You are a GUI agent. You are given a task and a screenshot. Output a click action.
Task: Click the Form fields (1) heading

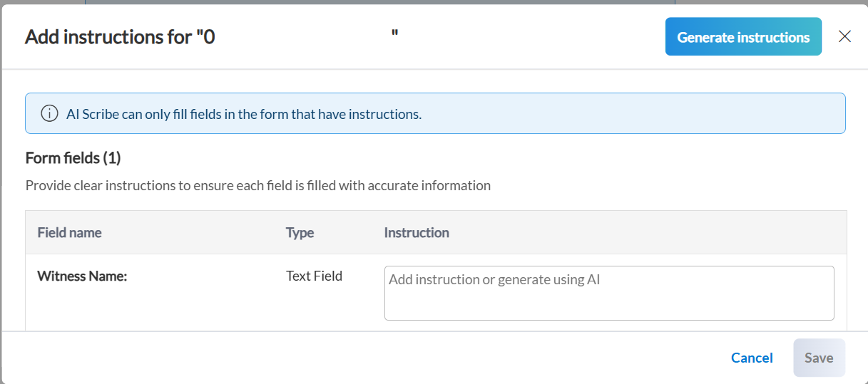[x=73, y=157]
